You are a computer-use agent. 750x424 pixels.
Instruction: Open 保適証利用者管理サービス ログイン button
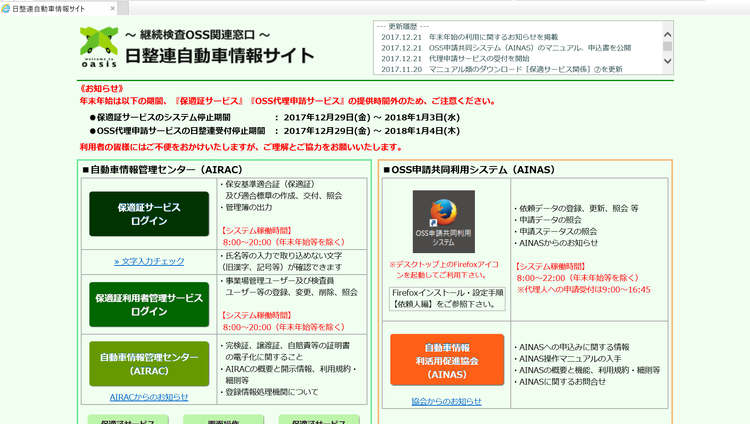[149, 304]
